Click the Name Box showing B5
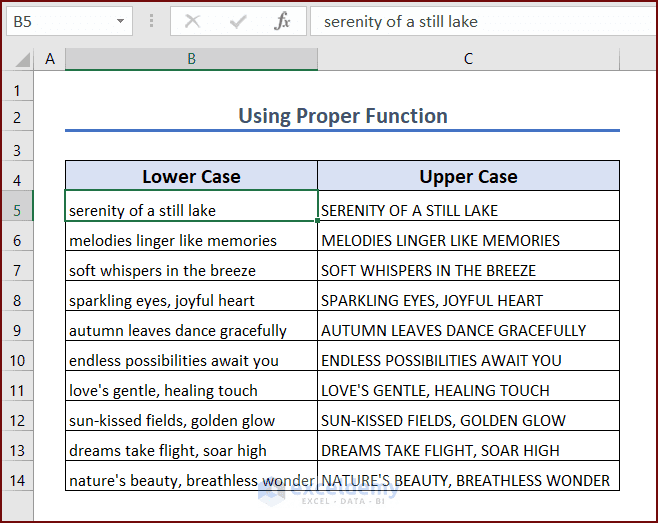Viewport: 658px width, 523px height. coord(69,21)
